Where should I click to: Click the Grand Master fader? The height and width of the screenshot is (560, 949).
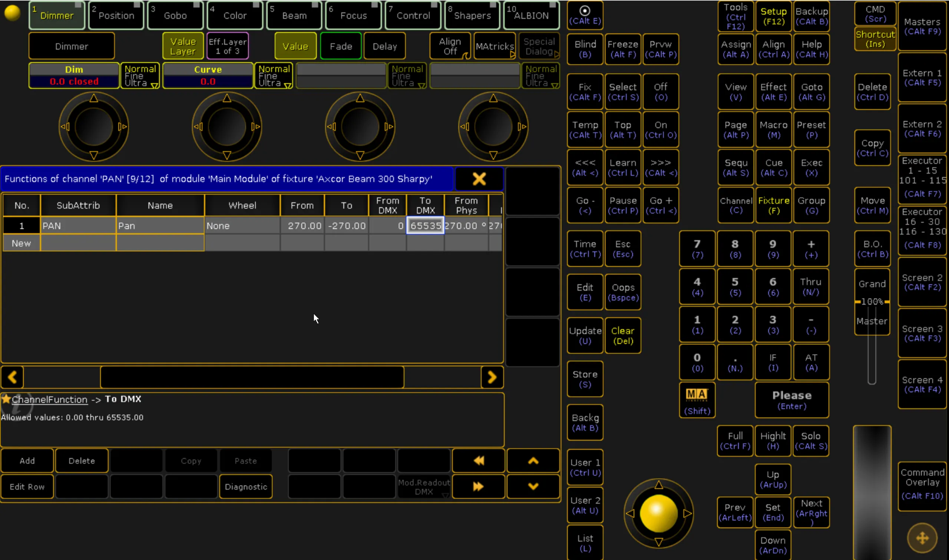tap(872, 327)
